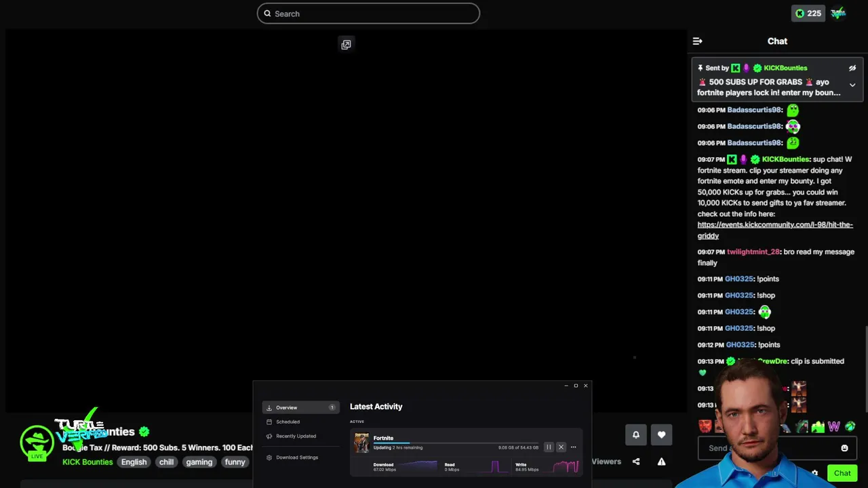The width and height of the screenshot is (868, 488).
Task: Click the gaming tag
Action: point(199,462)
